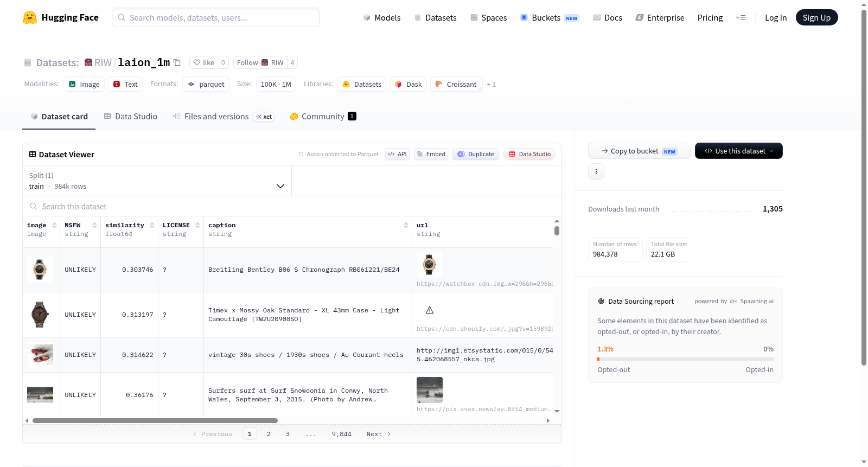This screenshot has width=868, height=467.
Task: Expand the Split train dropdown
Action: (x=157, y=181)
